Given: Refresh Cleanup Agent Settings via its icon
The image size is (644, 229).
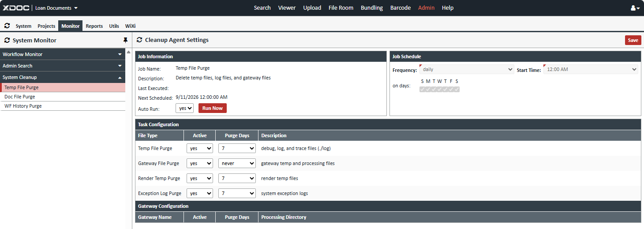Looking at the screenshot, I should tap(139, 40).
